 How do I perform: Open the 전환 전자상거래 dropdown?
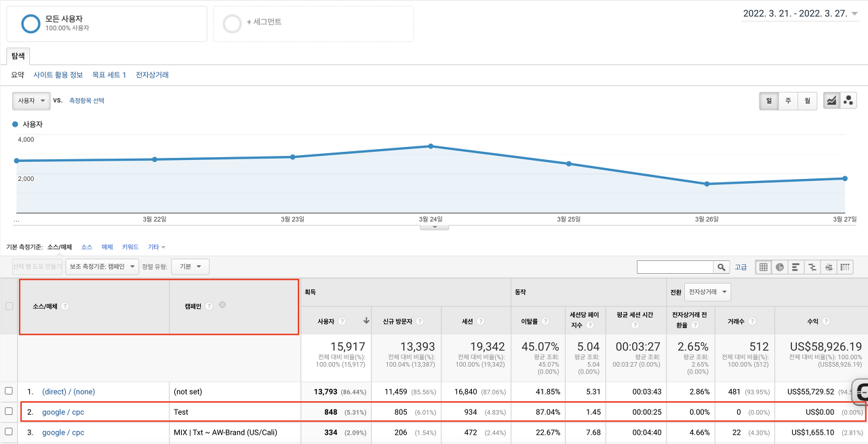(x=707, y=292)
